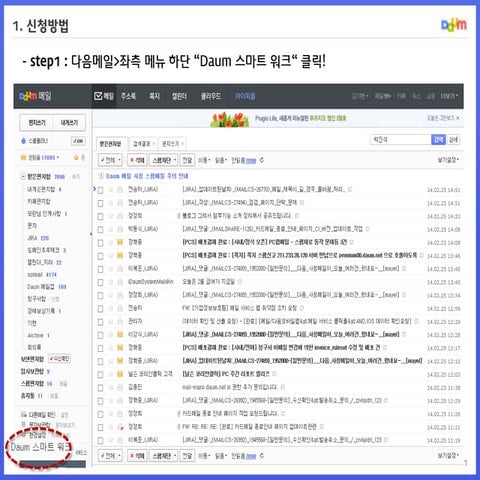This screenshot has width=480, height=480.
Task: Click the tulip banner image
Action: [229, 119]
